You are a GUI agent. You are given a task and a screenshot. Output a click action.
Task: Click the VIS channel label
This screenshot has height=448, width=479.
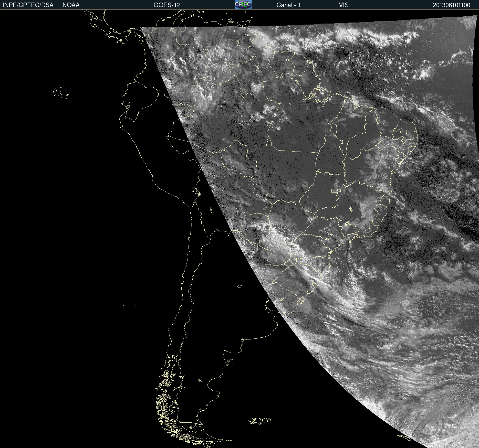click(x=344, y=5)
